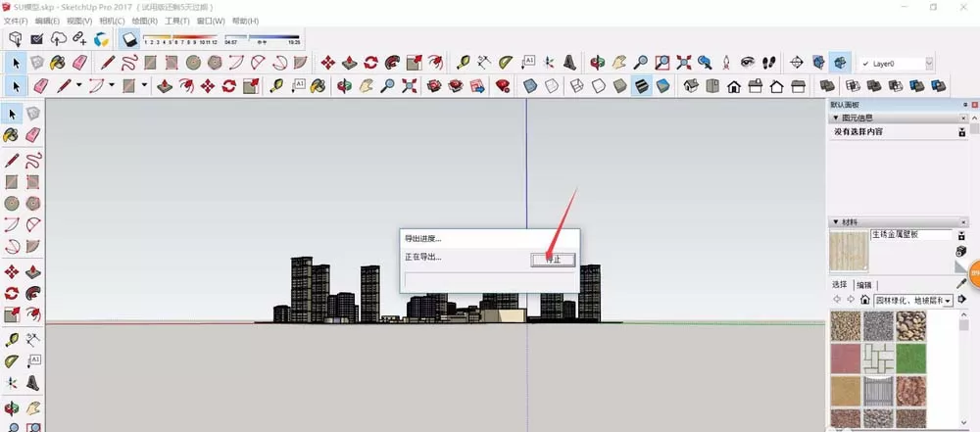Open the Ruby extension manager icon
980x432 pixels.
coord(503,86)
